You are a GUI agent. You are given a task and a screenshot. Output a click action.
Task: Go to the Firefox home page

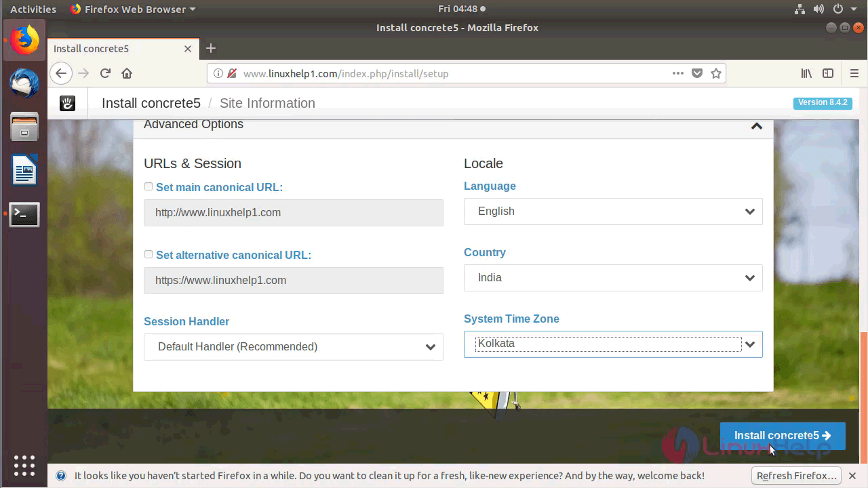127,73
